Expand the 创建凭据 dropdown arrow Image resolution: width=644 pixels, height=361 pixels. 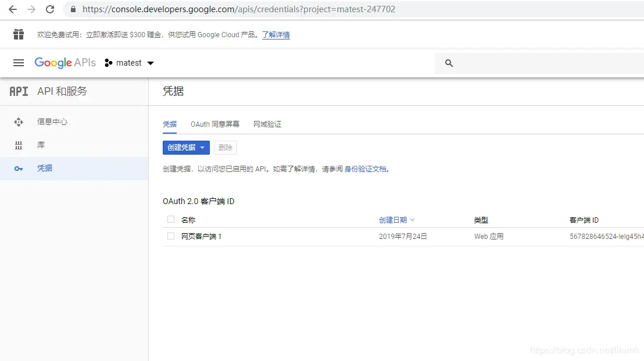pos(202,148)
